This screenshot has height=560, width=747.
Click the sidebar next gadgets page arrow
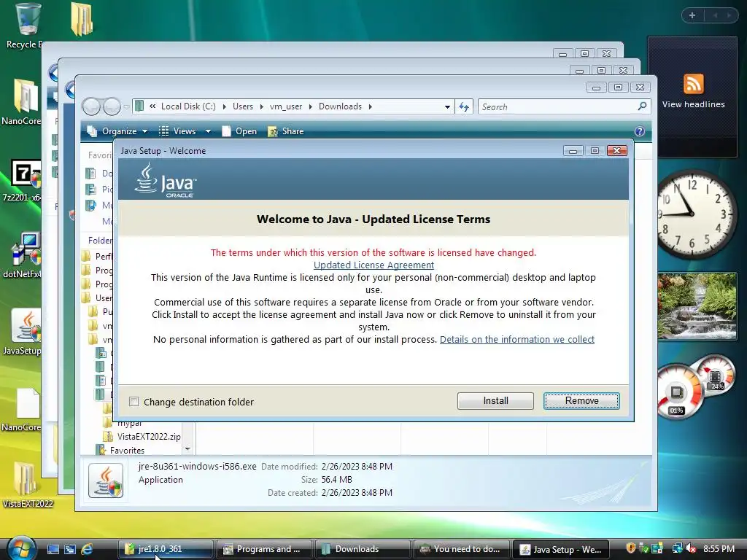pyautogui.click(x=729, y=15)
